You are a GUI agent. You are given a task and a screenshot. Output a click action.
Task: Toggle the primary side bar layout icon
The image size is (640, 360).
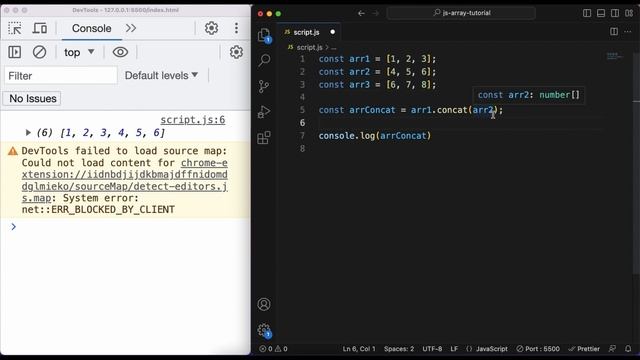click(x=587, y=13)
